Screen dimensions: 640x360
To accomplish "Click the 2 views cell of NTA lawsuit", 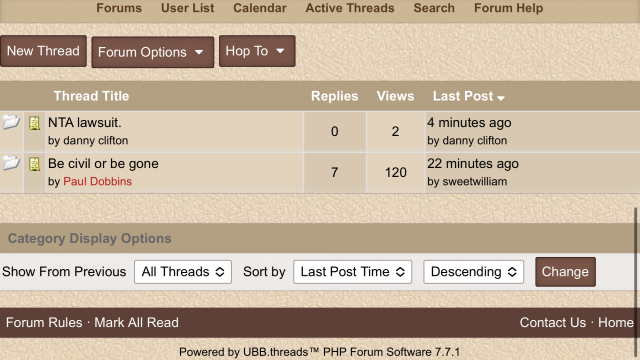I will [x=396, y=131].
